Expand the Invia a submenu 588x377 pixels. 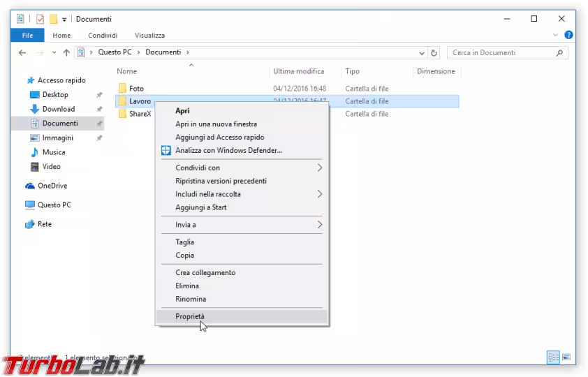[x=320, y=225]
